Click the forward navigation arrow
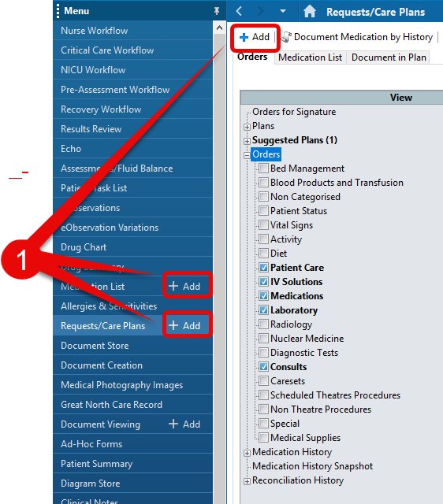 [x=260, y=11]
